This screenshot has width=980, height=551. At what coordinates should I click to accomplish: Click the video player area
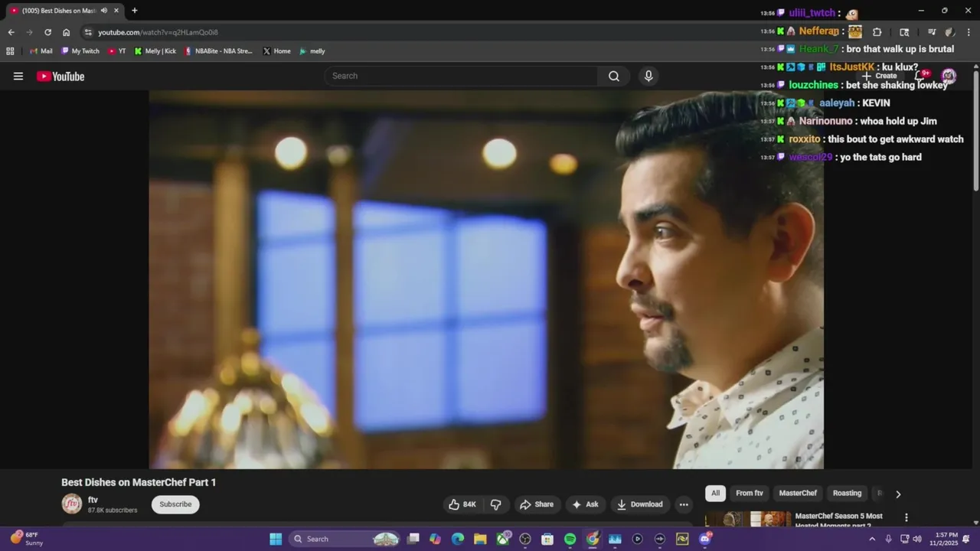pos(486,279)
